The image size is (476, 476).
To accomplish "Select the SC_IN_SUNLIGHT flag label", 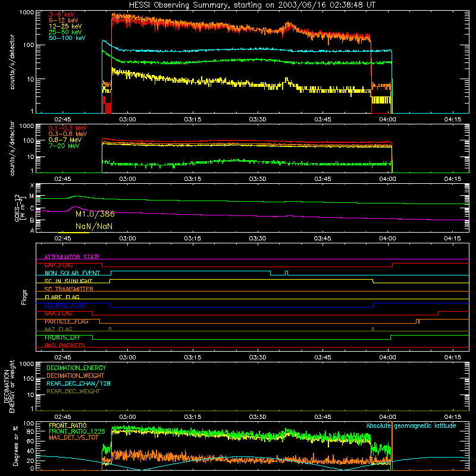I will click(x=68, y=281).
